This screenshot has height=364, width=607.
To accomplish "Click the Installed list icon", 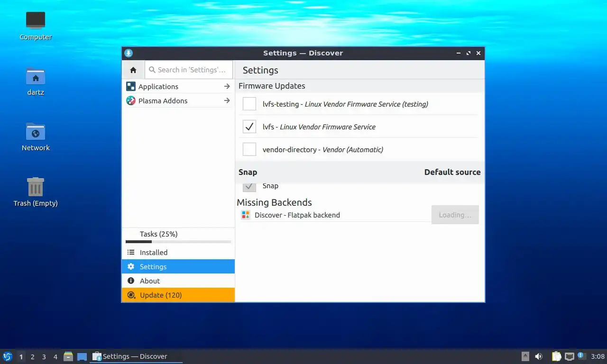I will [131, 252].
